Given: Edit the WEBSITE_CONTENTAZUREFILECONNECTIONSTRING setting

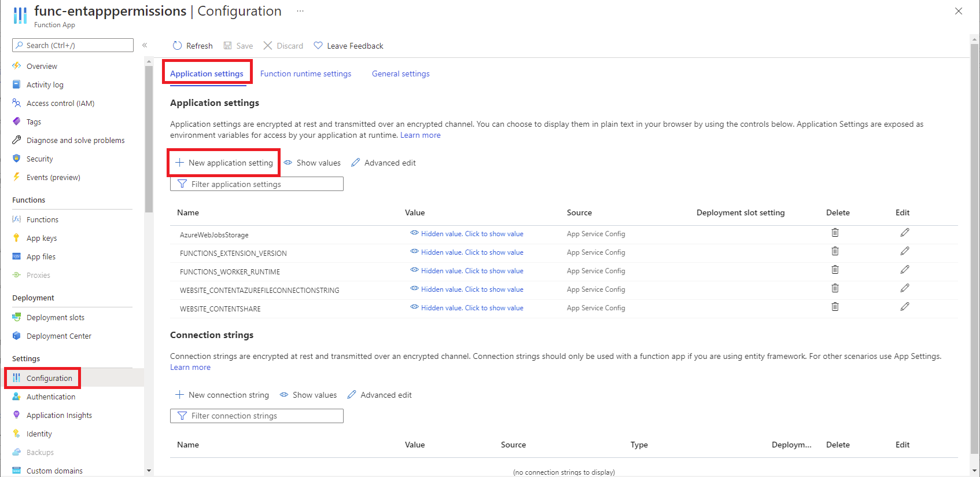Looking at the screenshot, I should coord(905,288).
